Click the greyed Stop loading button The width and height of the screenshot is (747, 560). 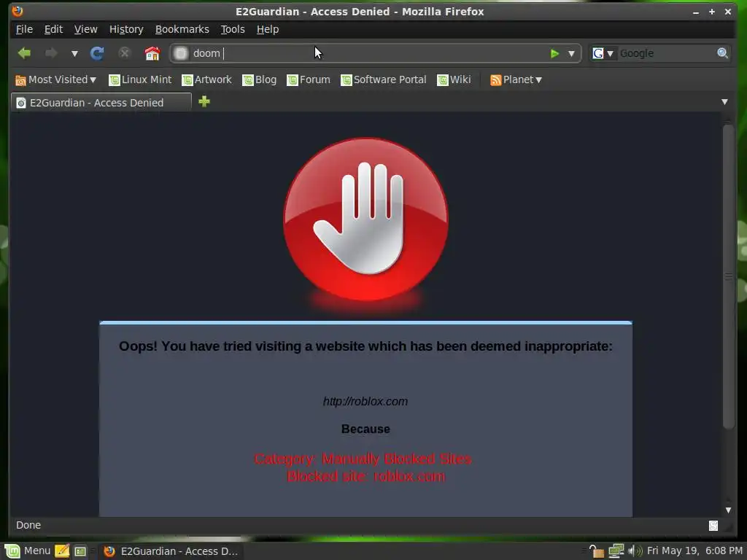(124, 52)
